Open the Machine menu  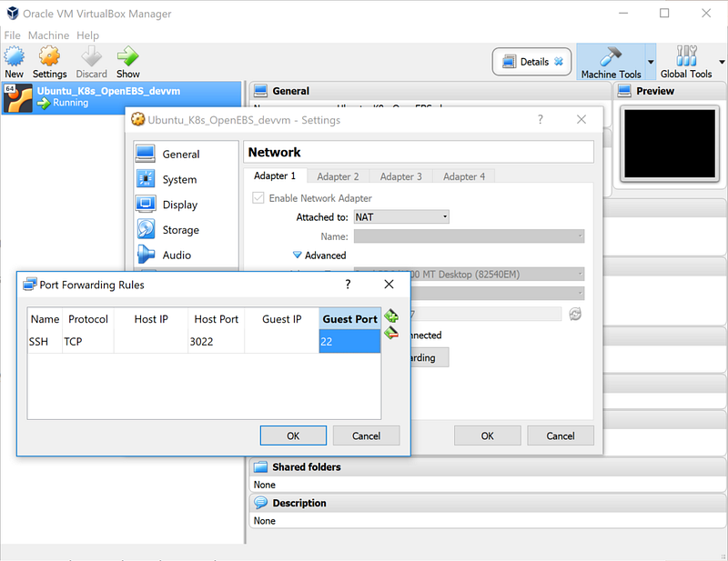(48, 35)
